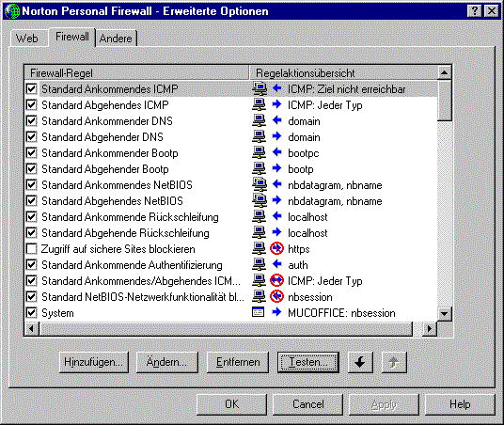Viewport: 504px width, 425px height.
Task: Click outbound arrow in Standard Abgehendes NetBIOS row
Action: [276, 200]
